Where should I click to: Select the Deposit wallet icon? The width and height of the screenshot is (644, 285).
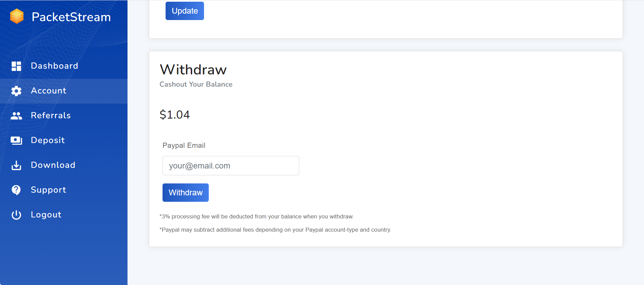pyautogui.click(x=16, y=140)
